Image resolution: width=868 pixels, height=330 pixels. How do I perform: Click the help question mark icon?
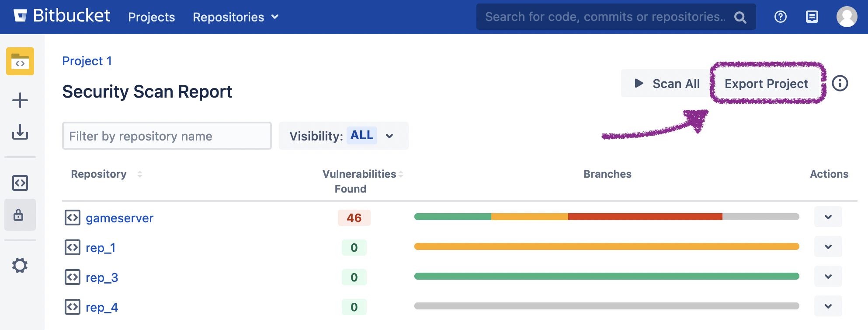780,17
